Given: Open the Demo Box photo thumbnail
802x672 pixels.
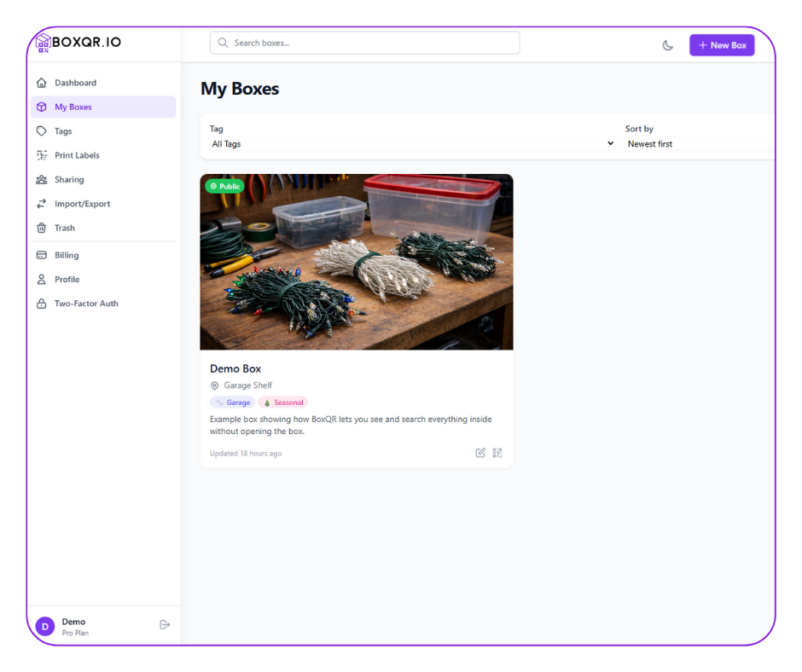Looking at the screenshot, I should point(357,262).
